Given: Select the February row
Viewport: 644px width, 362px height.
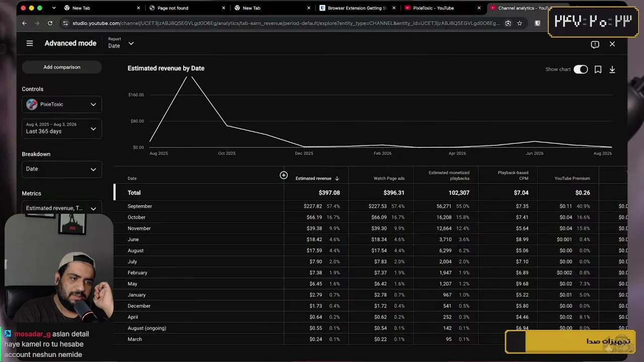Looking at the screenshot, I should tap(370, 273).
